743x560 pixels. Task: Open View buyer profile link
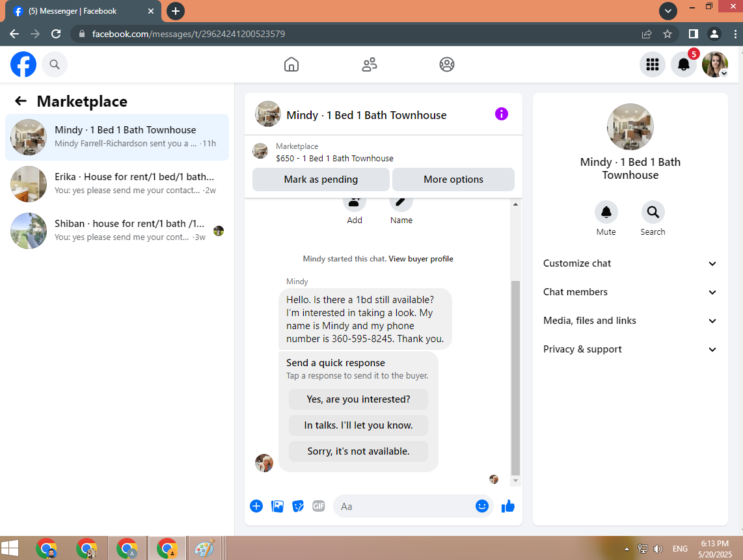421,259
